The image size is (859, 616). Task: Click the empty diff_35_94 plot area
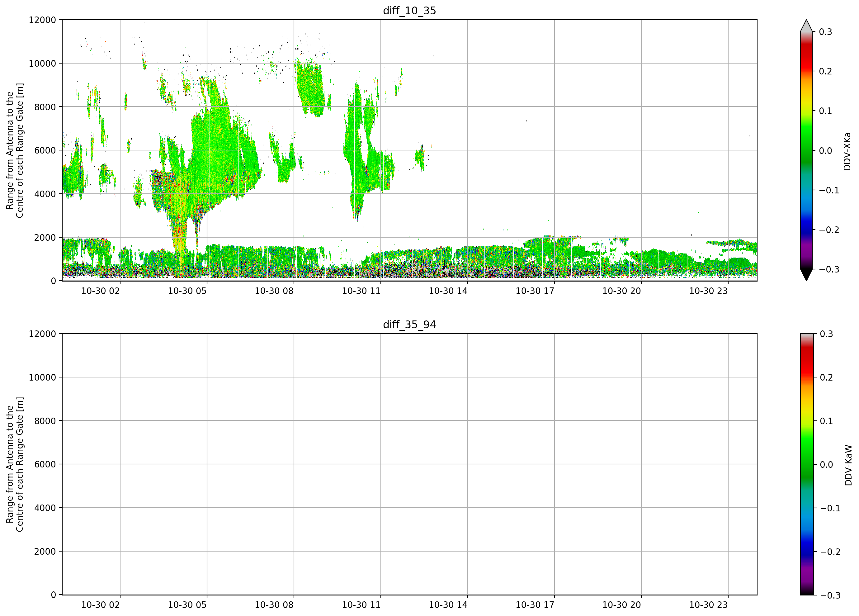coord(409,464)
